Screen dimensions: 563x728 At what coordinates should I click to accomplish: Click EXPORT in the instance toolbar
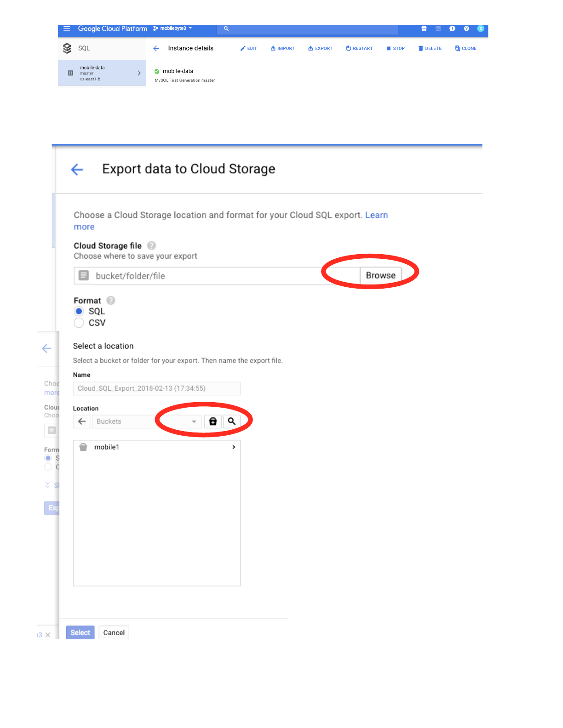[x=320, y=48]
